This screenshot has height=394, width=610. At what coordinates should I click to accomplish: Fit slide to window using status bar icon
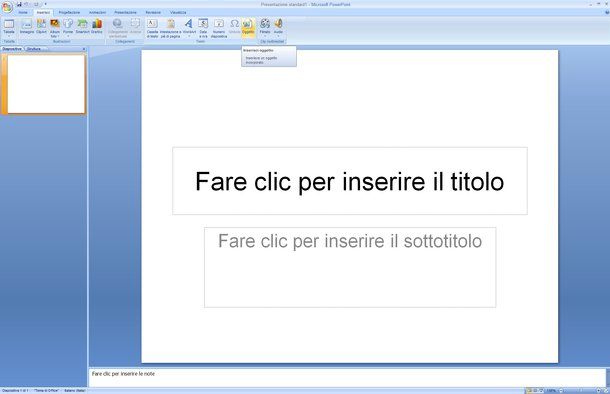click(606, 390)
